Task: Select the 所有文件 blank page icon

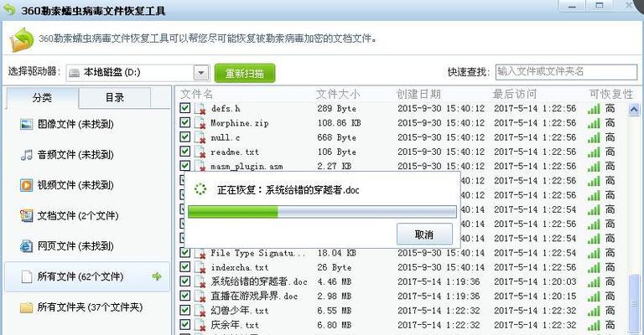Action: point(26,276)
